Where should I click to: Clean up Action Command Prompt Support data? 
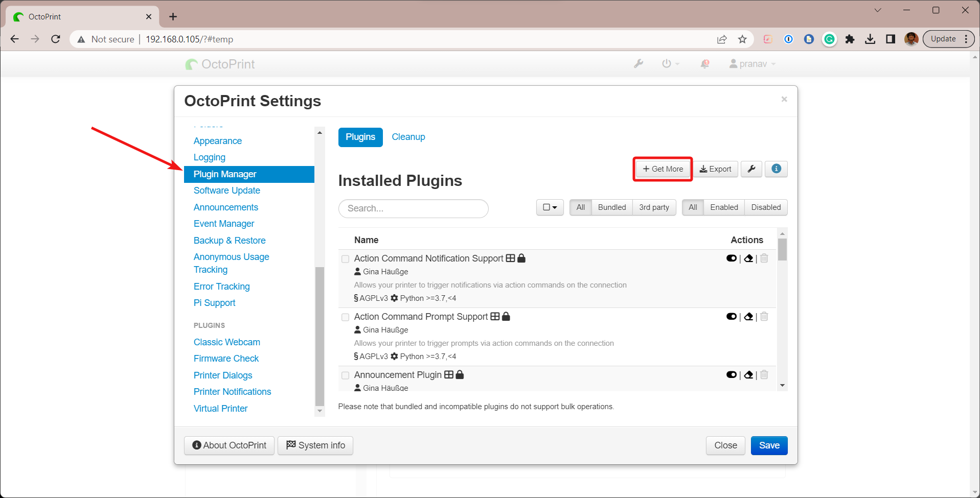point(748,317)
